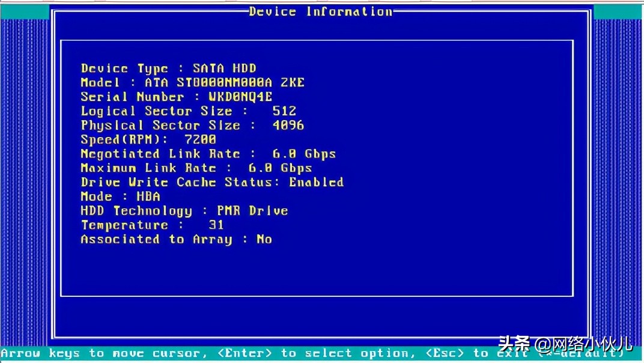644x363 pixels.
Task: Select the Mode HBA setting
Action: coord(120,197)
